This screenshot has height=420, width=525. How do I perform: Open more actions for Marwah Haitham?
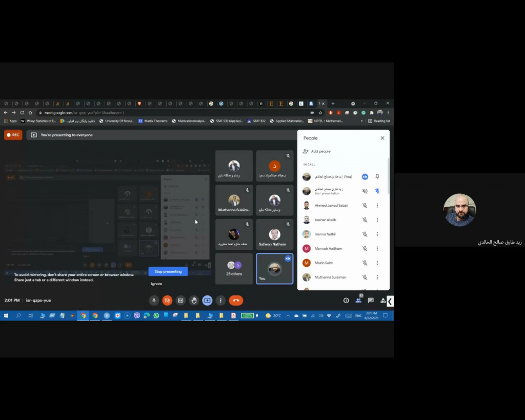377,249
